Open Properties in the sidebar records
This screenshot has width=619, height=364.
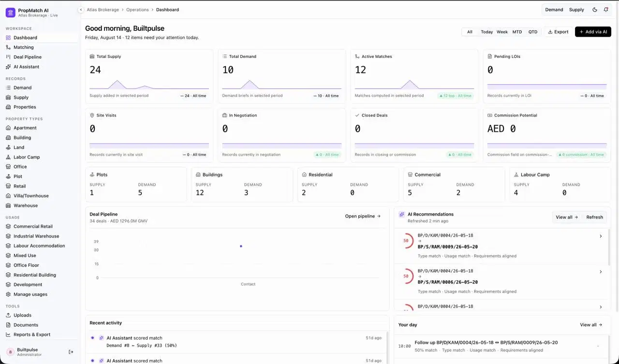40,107
